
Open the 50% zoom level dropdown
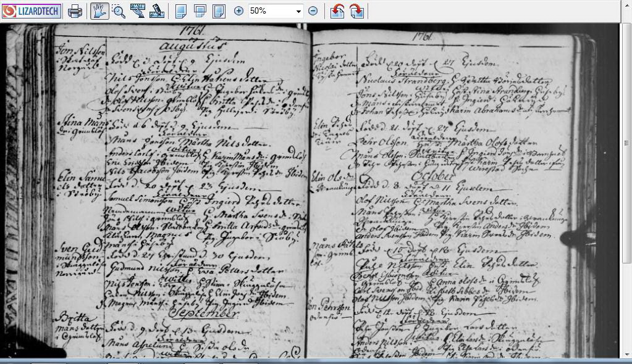298,11
